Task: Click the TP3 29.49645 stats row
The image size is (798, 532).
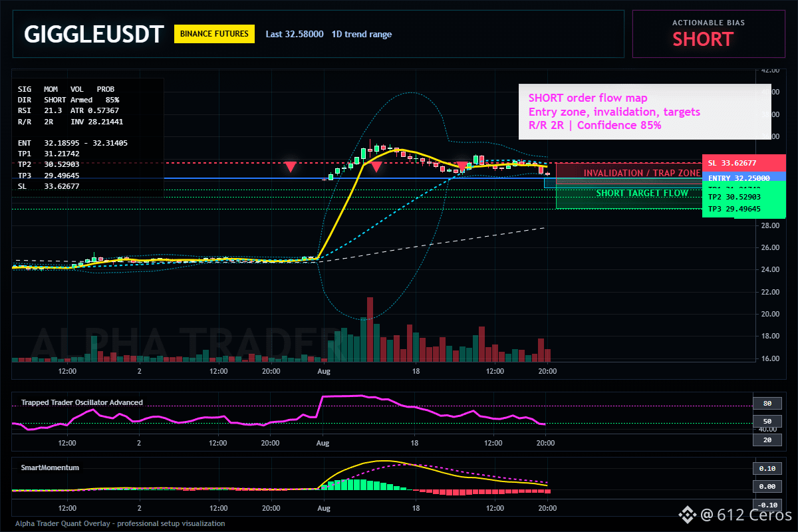Action: (x=49, y=176)
